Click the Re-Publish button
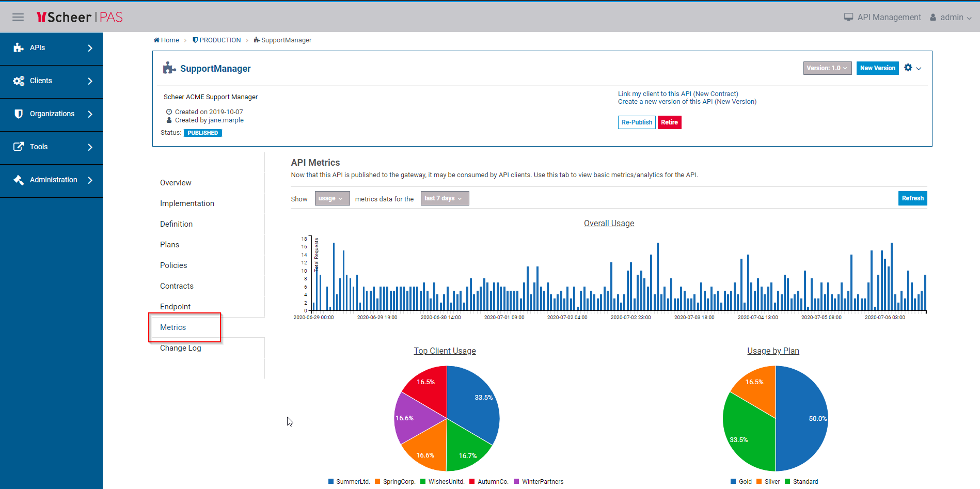 pos(636,122)
